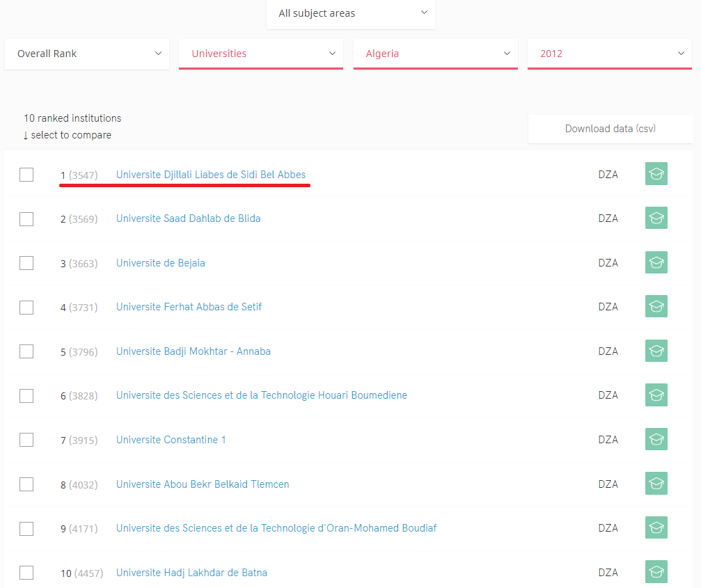Viewport: 701px width, 588px height.
Task: Download data as csv
Action: [x=610, y=129]
